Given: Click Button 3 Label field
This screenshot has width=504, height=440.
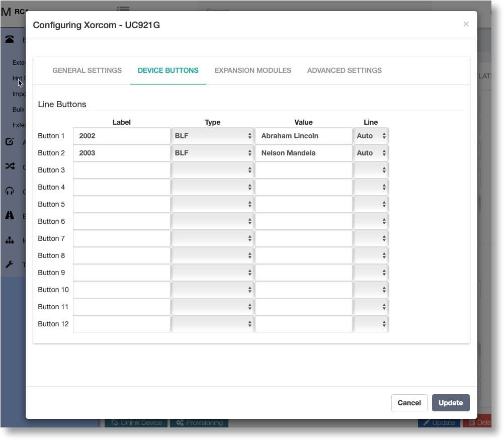Looking at the screenshot, I should pos(122,170).
